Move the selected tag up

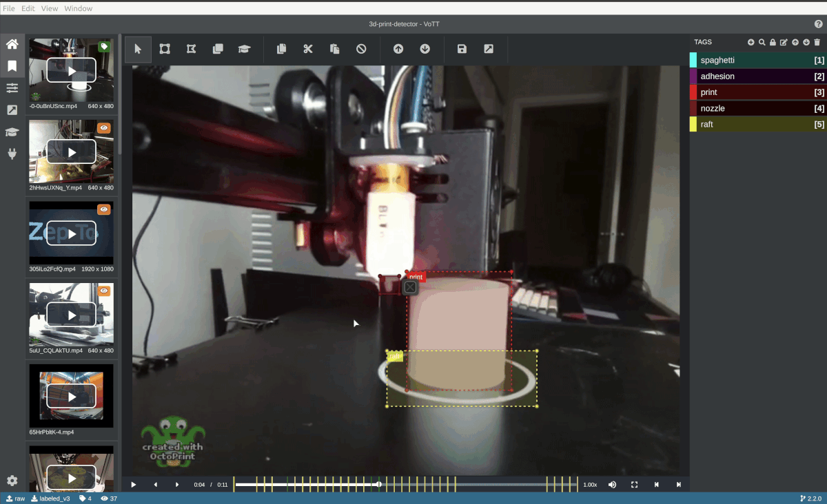click(795, 43)
